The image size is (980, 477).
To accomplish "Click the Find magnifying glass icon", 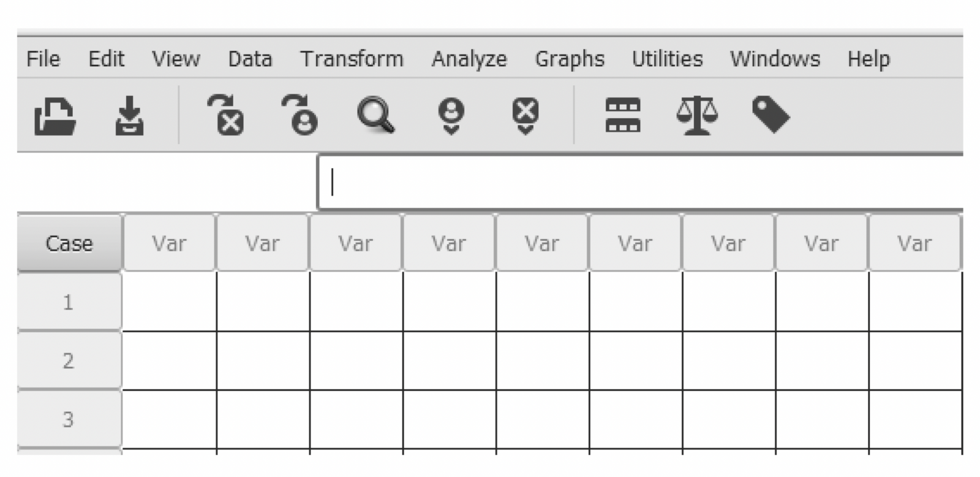I will [x=376, y=115].
